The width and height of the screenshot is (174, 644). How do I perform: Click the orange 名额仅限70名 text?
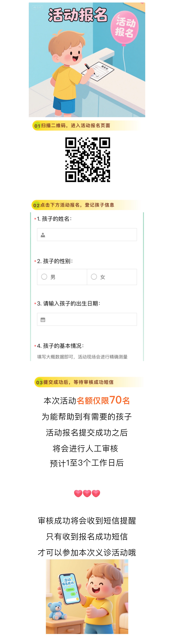click(103, 400)
